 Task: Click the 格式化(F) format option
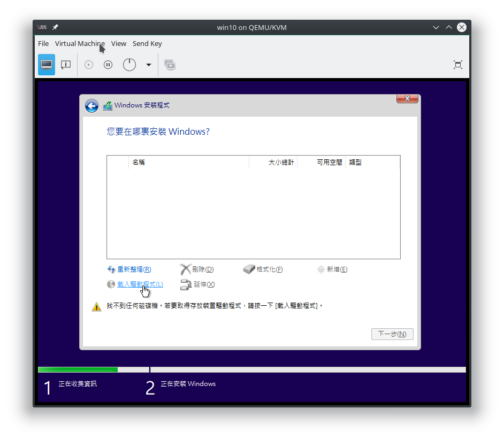pos(269,269)
